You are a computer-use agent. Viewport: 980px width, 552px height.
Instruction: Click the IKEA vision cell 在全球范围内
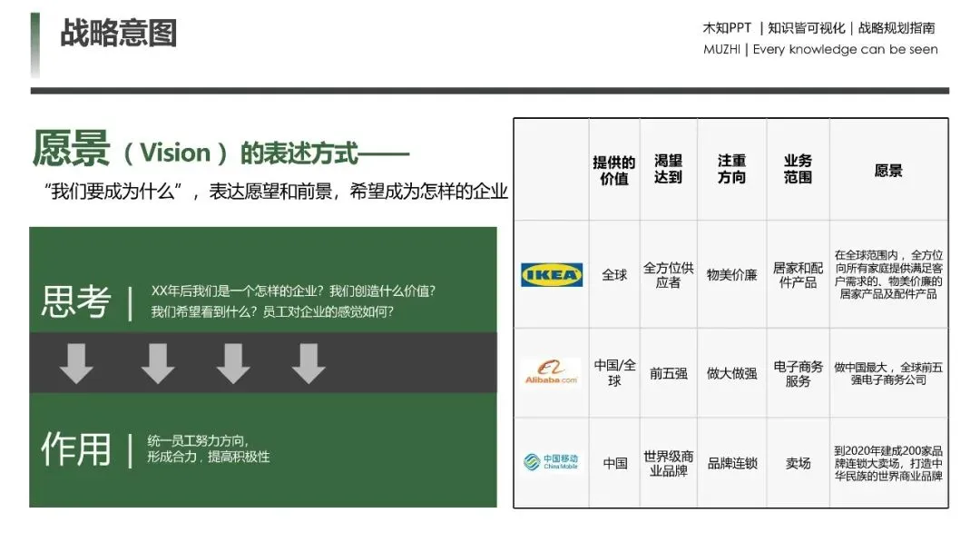[x=888, y=274]
